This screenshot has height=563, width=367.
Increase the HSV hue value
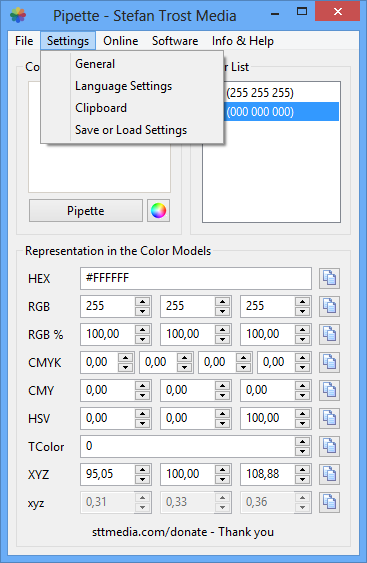click(143, 414)
